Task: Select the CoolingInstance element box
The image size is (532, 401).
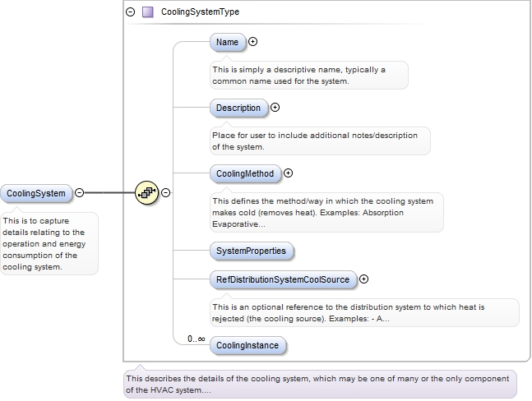Action: coord(248,345)
